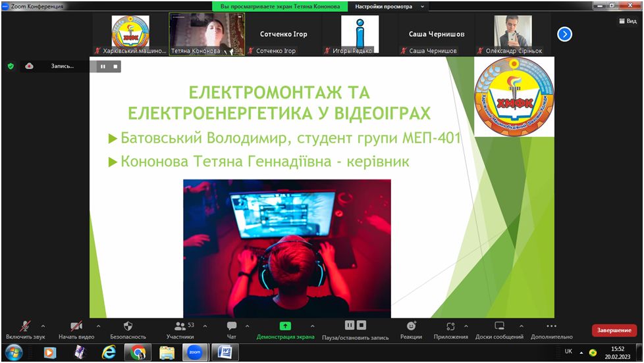644x363 pixels.
Task: Click the Zoom Конференция window title icon
Action: click(x=5, y=6)
